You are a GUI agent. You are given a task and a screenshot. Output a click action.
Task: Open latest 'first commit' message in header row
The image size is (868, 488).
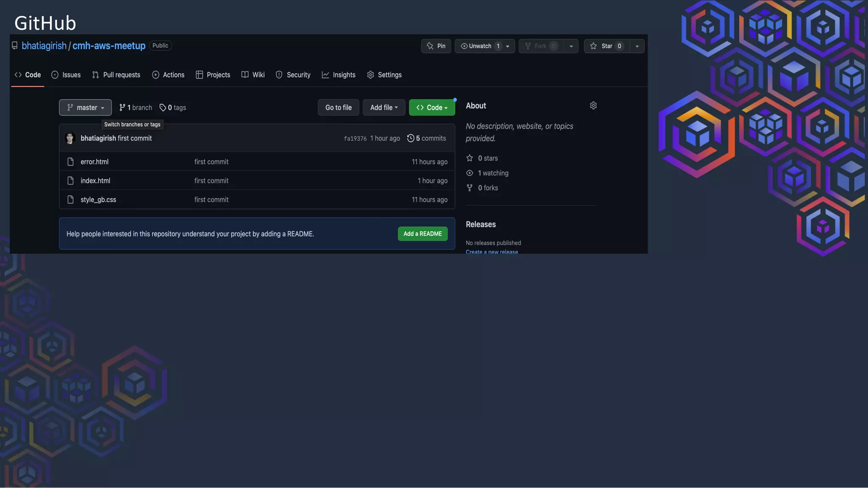pos(135,138)
